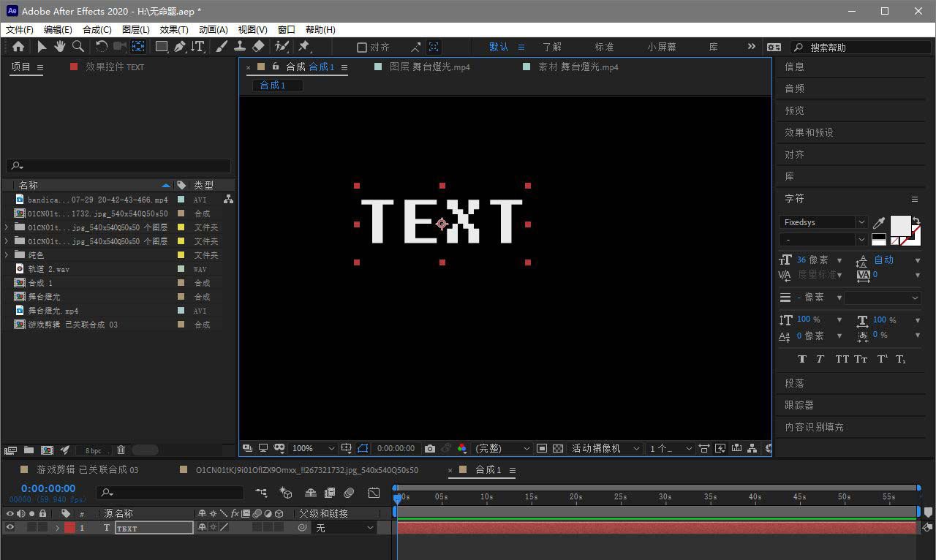Select the Eraser tool
Image resolution: width=936 pixels, height=560 pixels.
pyautogui.click(x=258, y=47)
